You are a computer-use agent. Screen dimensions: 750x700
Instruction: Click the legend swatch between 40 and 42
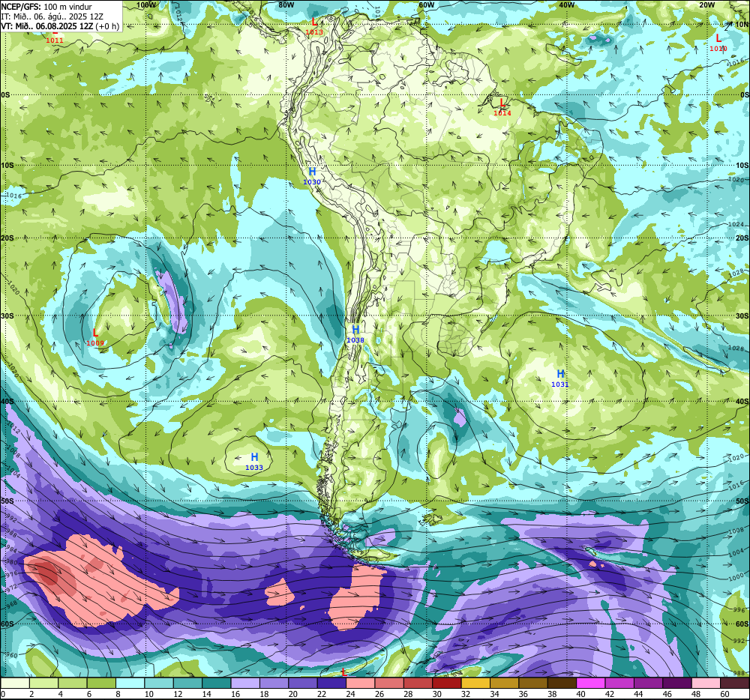coord(591,684)
